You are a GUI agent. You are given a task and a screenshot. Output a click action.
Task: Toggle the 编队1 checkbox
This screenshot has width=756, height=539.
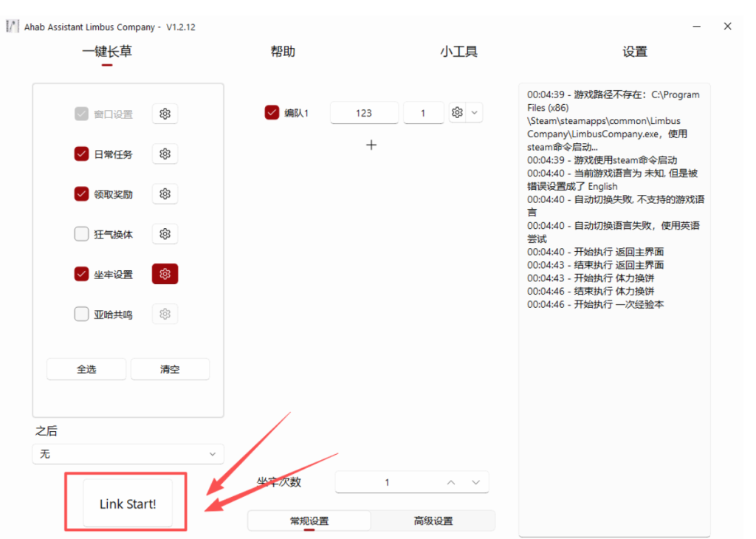coord(272,113)
